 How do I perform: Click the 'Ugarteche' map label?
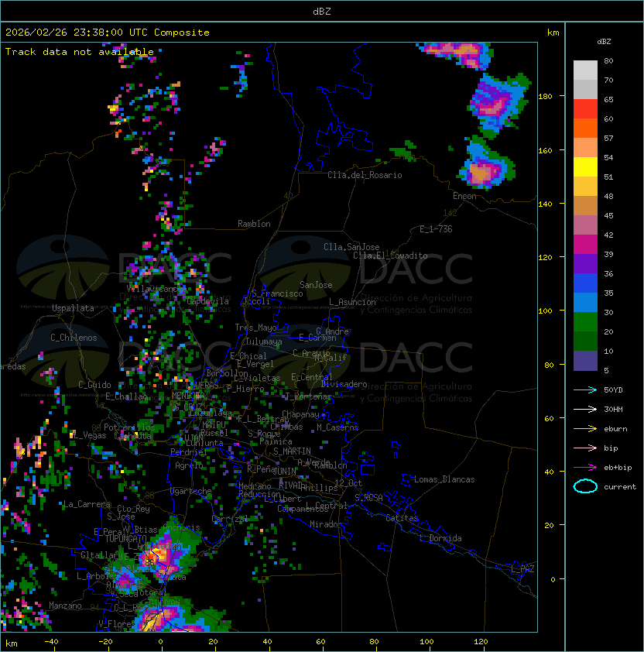click(x=191, y=491)
